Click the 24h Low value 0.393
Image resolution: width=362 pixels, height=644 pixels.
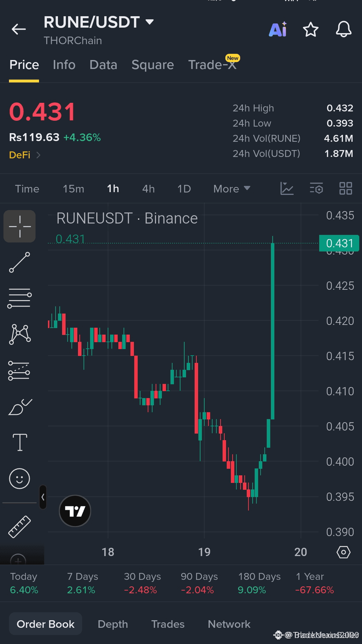tap(340, 123)
